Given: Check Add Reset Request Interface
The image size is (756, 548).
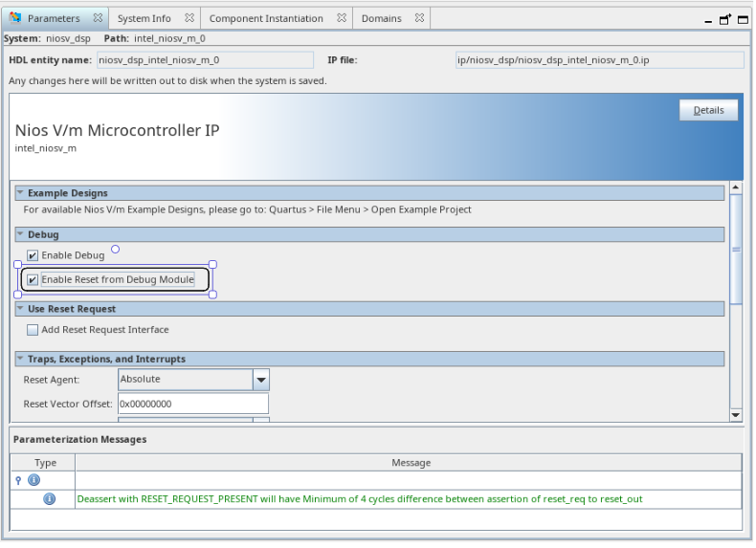Looking at the screenshot, I should (x=33, y=331).
